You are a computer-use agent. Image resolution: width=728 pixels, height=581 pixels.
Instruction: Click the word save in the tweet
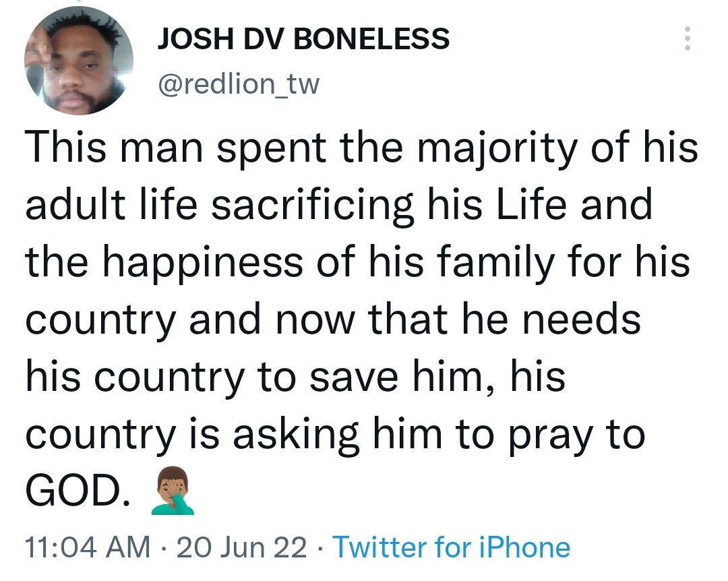point(354,377)
